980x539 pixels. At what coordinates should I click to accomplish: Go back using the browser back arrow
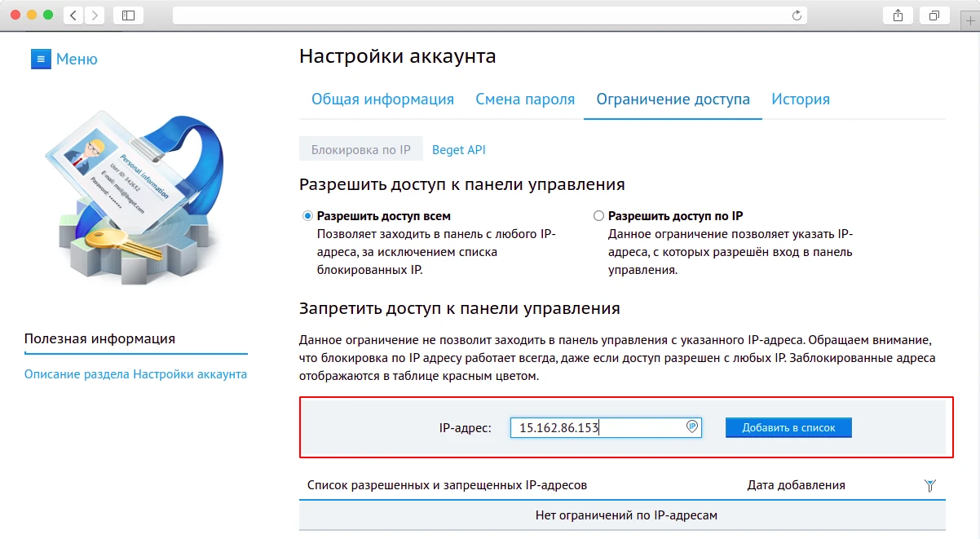pyautogui.click(x=73, y=15)
